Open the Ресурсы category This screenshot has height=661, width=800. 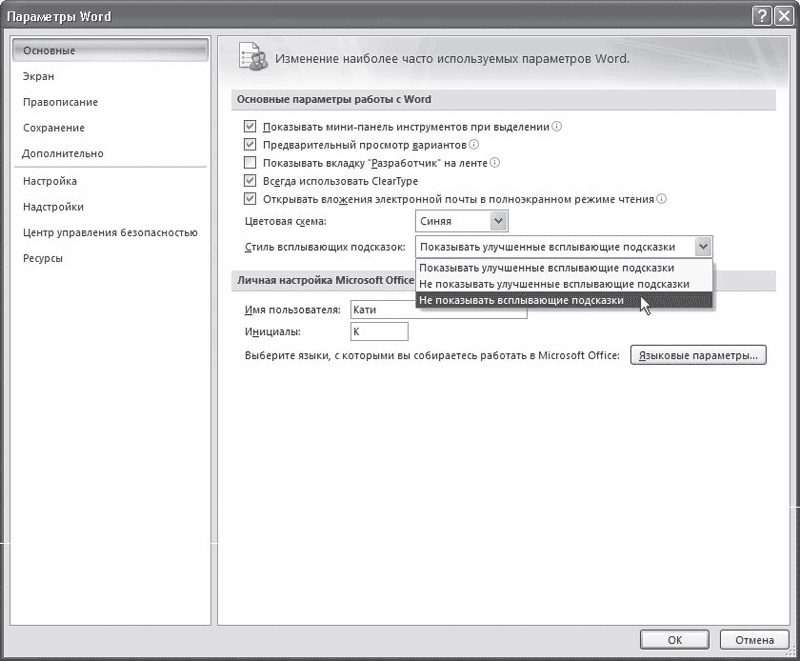click(x=110, y=258)
